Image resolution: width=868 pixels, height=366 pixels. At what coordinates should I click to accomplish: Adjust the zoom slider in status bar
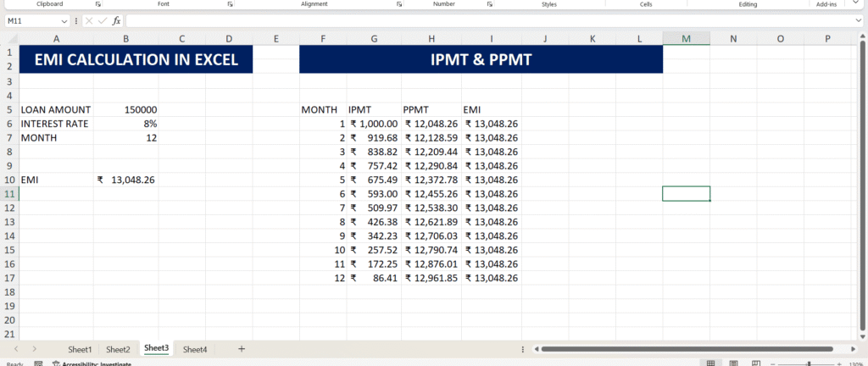[x=810, y=363]
